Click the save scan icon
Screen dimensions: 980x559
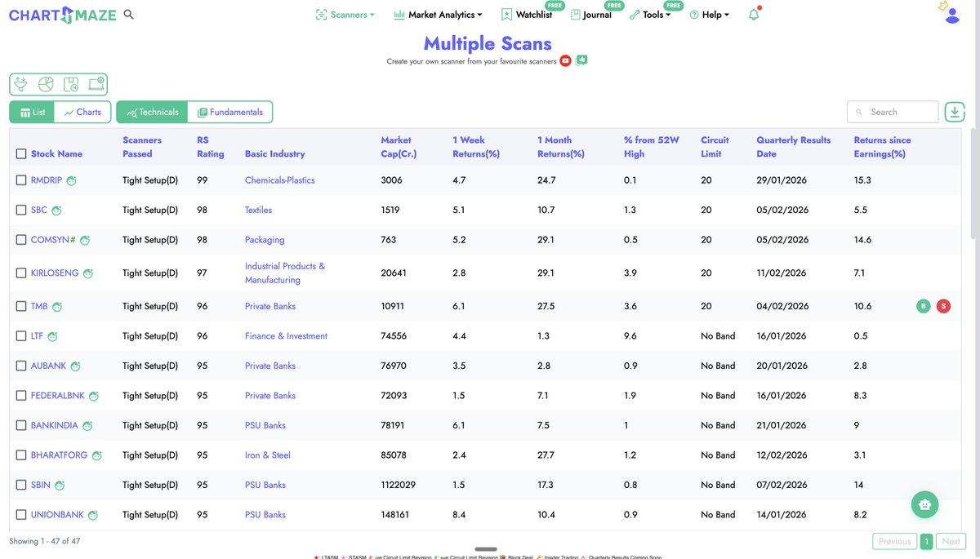71,84
